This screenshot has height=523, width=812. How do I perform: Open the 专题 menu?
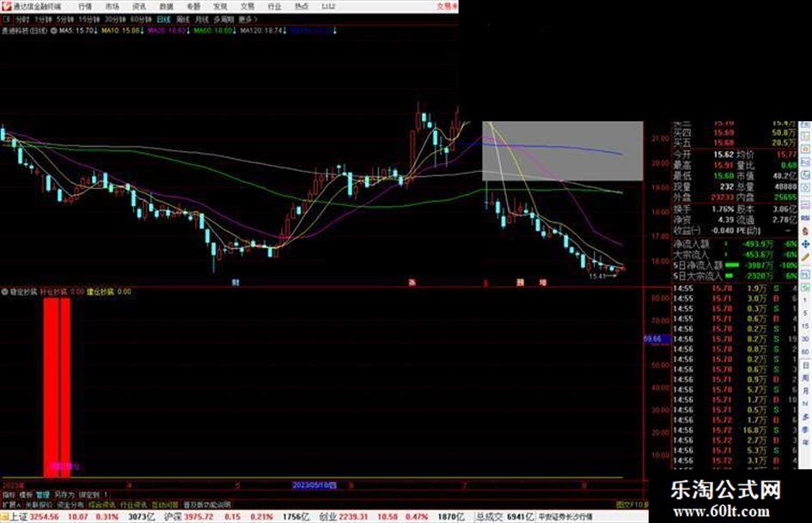click(193, 7)
